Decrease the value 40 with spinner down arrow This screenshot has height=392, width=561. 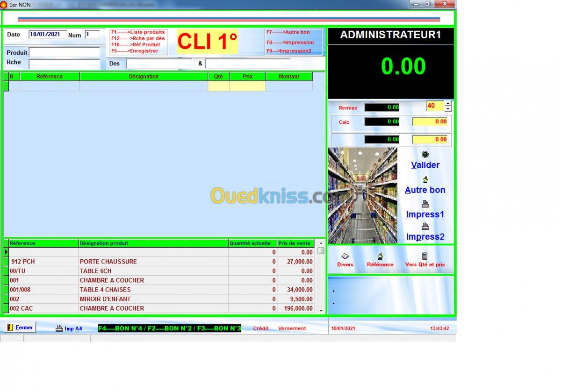[x=448, y=109]
